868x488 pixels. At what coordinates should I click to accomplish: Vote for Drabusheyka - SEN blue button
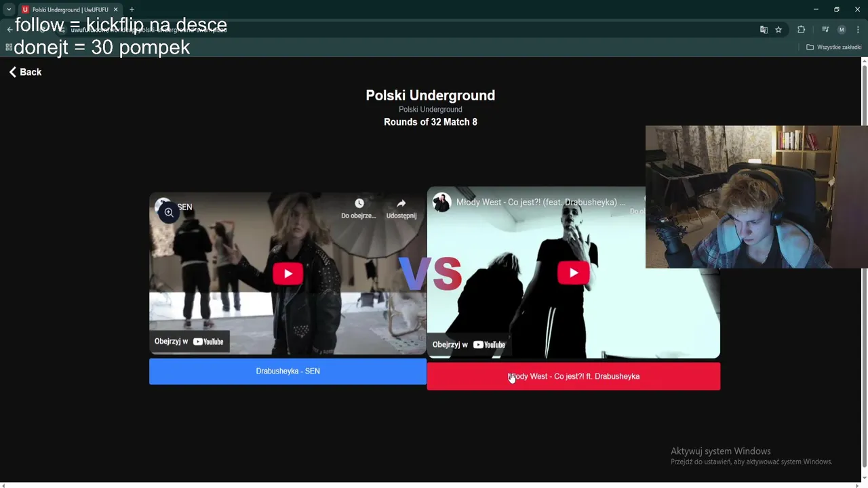pyautogui.click(x=288, y=371)
